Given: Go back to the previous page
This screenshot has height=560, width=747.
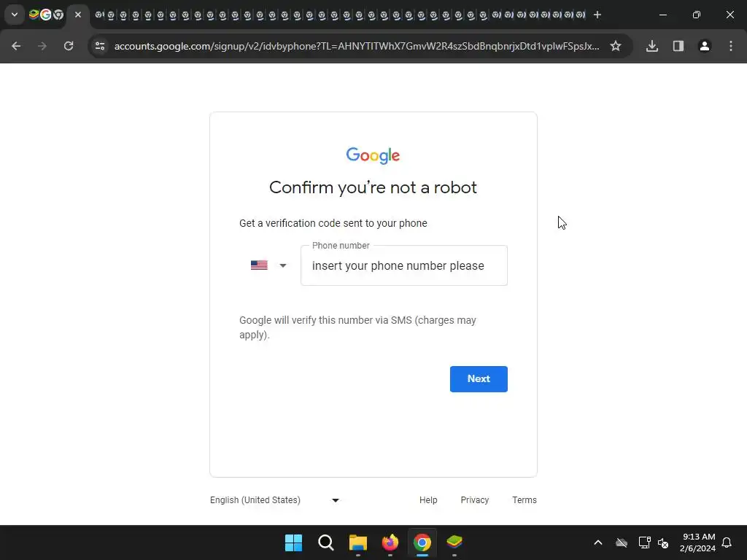Looking at the screenshot, I should (x=16, y=46).
